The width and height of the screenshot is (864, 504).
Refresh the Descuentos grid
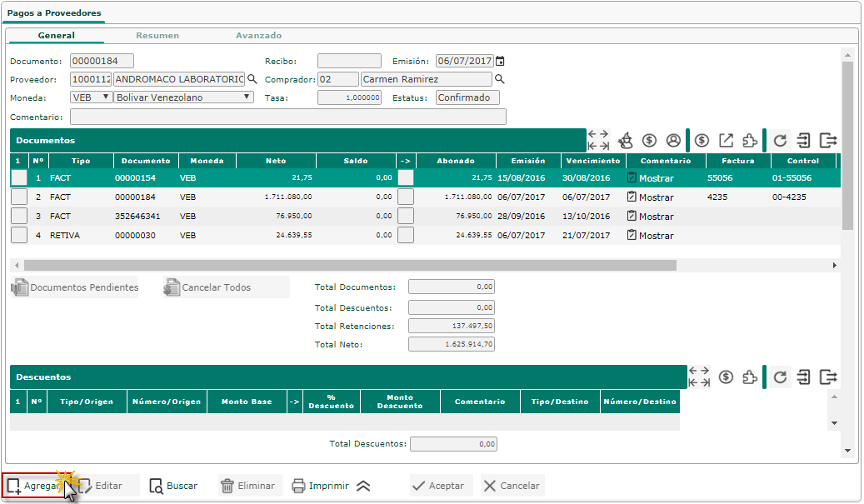[x=780, y=377]
